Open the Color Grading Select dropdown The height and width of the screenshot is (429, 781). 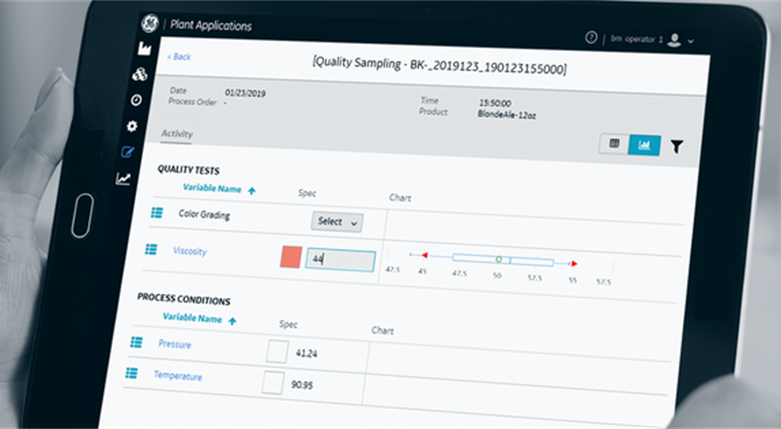coord(337,222)
